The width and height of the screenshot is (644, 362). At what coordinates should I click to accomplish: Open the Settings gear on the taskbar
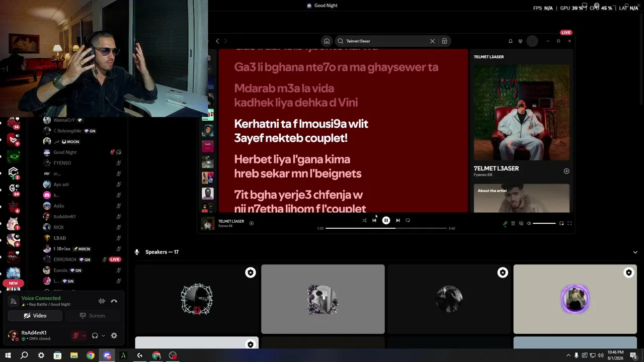(41, 355)
